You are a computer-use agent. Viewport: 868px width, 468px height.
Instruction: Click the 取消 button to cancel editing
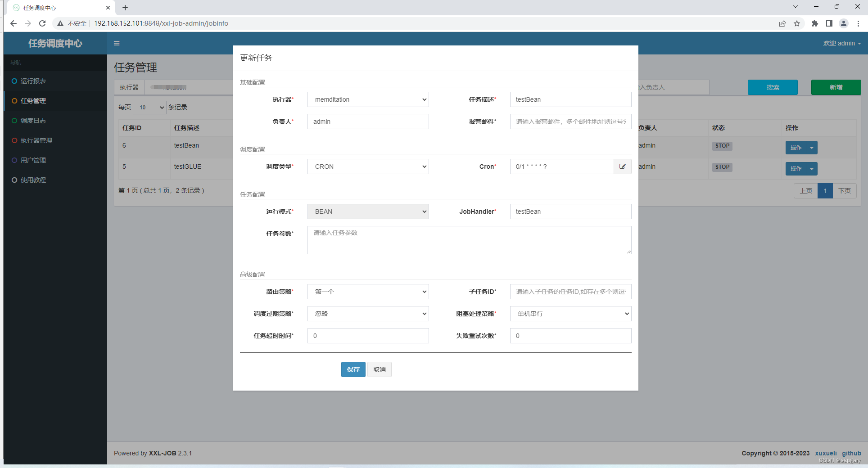[380, 369]
